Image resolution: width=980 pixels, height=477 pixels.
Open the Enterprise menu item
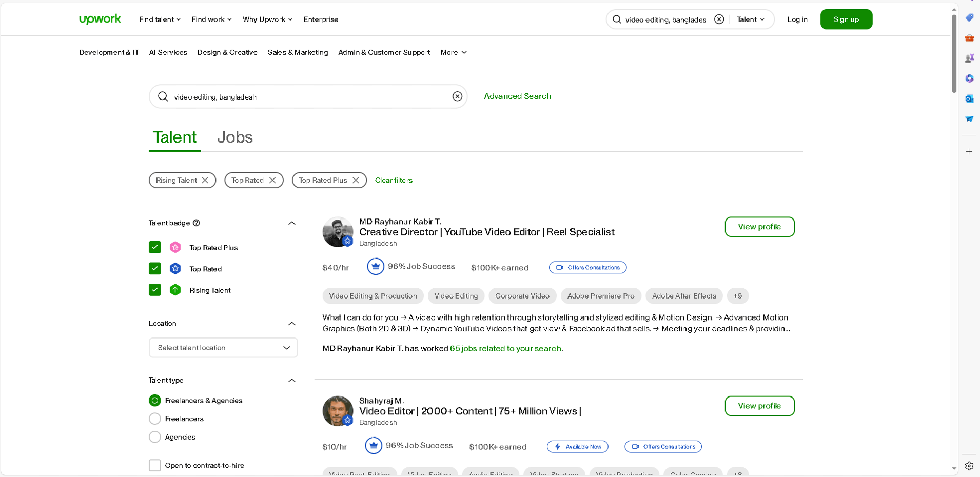321,19
